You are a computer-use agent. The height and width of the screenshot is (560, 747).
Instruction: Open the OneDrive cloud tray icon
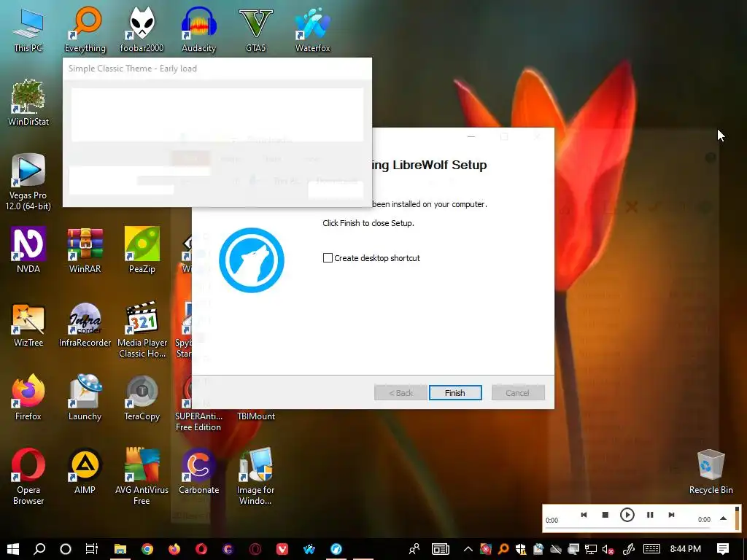pos(555,549)
